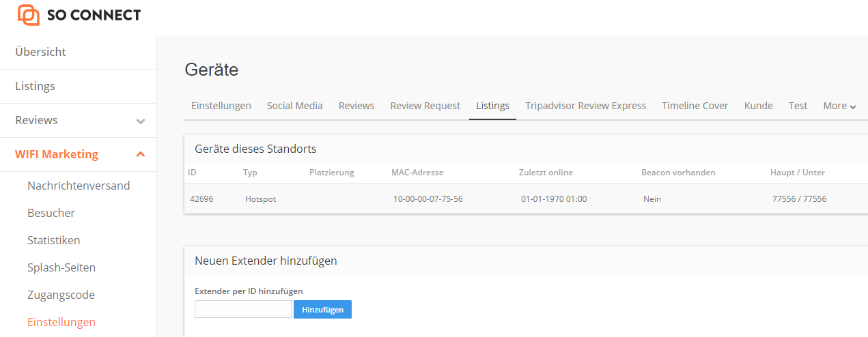Click the Geräte page heading
Viewport: 868px width, 337px height.
[212, 70]
